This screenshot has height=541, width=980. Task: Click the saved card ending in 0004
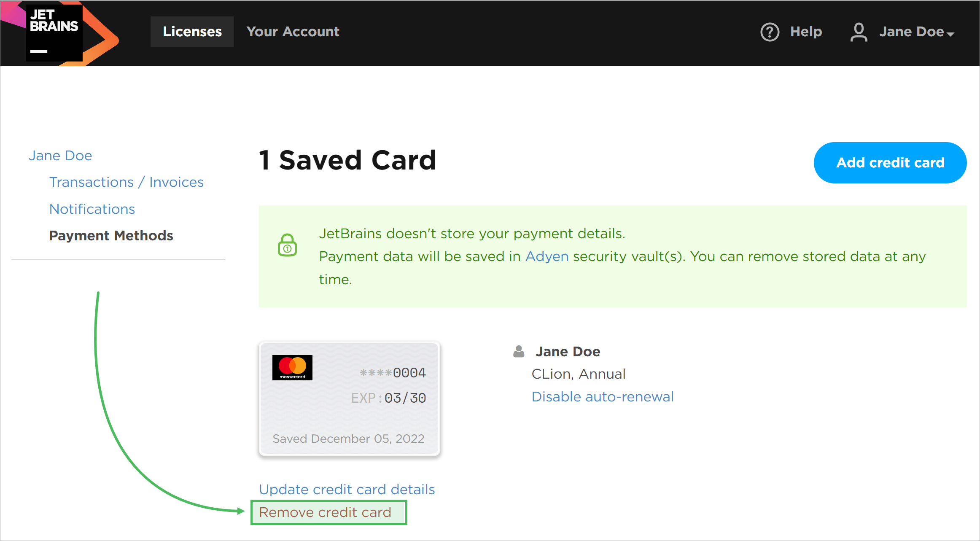pyautogui.click(x=349, y=399)
